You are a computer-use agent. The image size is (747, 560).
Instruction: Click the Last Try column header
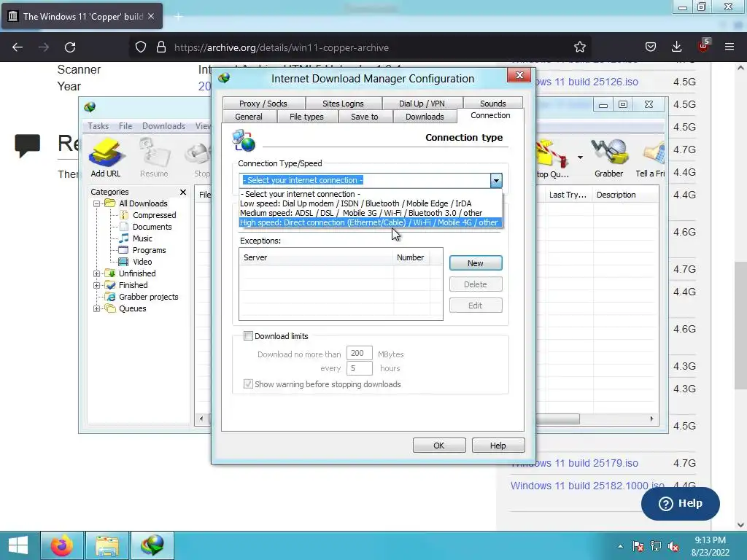(568, 195)
